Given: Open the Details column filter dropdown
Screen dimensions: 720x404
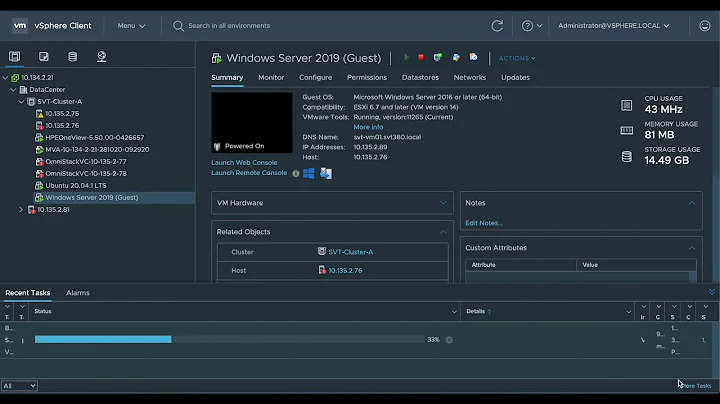Looking at the screenshot, I should [x=629, y=312].
